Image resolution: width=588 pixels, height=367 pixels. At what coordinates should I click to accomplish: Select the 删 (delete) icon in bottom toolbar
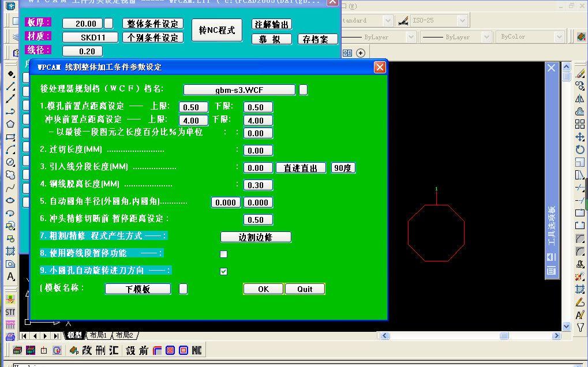click(100, 350)
